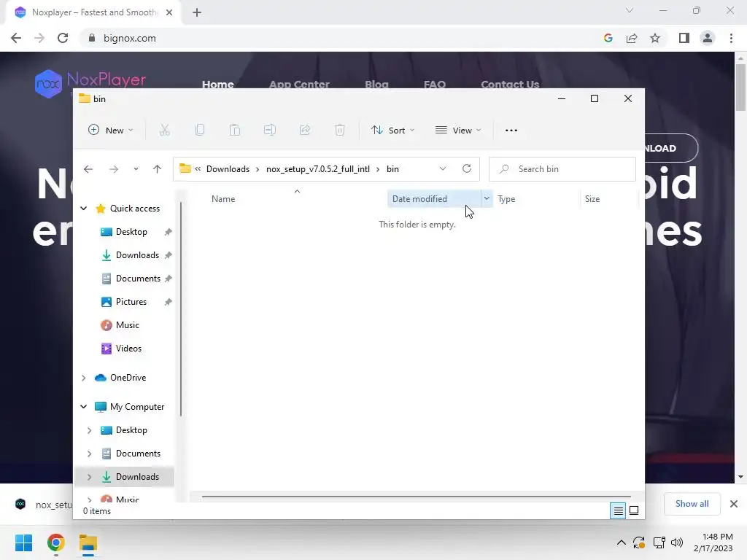Screen dimensions: 747x560
Task: Share this page from Chrome address bar
Action: pos(632,38)
